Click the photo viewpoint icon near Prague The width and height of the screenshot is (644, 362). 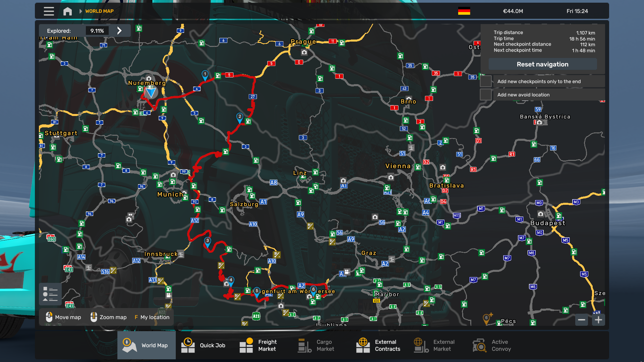click(304, 52)
